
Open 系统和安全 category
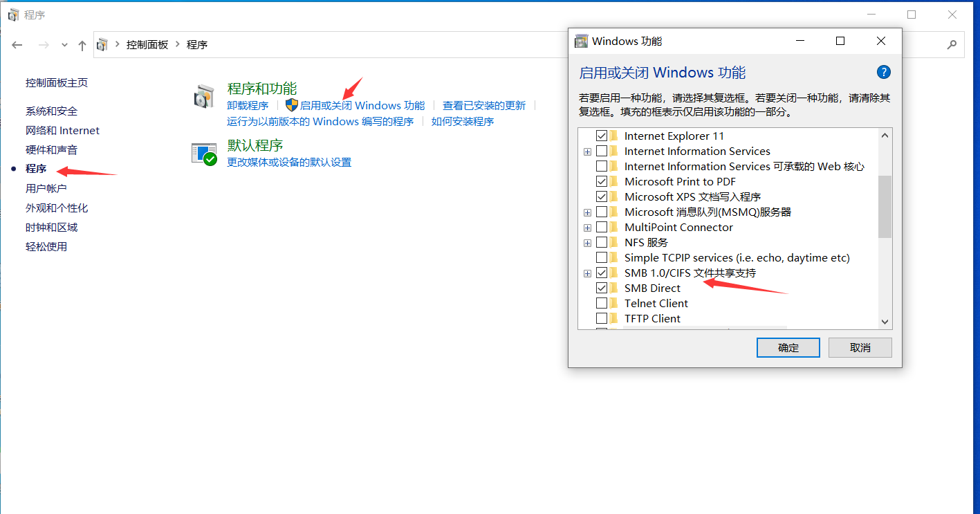pyautogui.click(x=52, y=111)
